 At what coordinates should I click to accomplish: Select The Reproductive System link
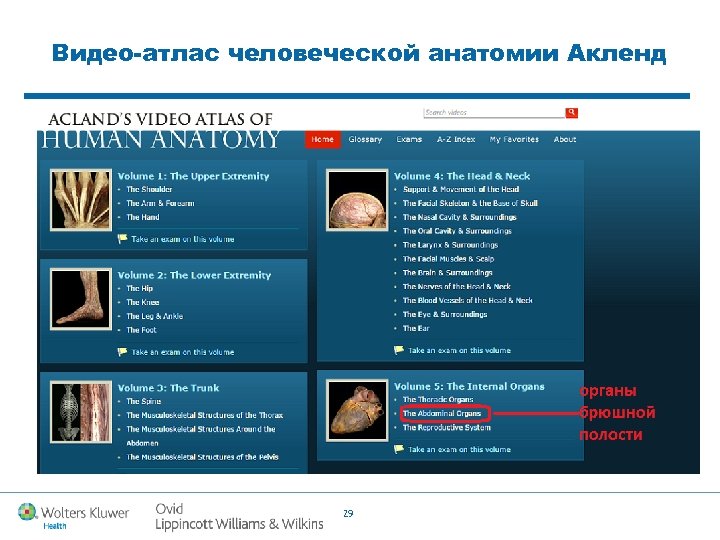click(447, 428)
